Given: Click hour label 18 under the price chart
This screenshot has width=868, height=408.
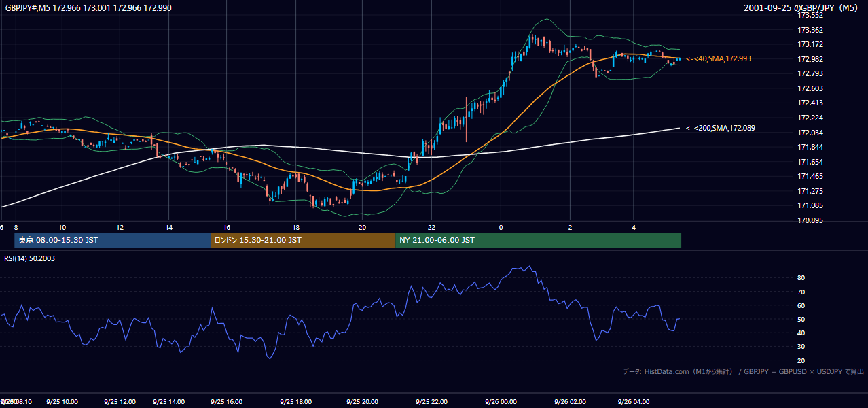Looking at the screenshot, I should 296,228.
